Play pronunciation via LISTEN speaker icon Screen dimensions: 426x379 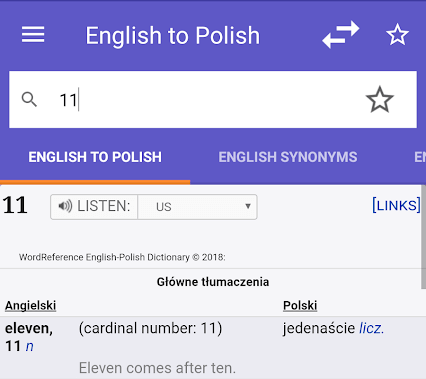tap(65, 206)
